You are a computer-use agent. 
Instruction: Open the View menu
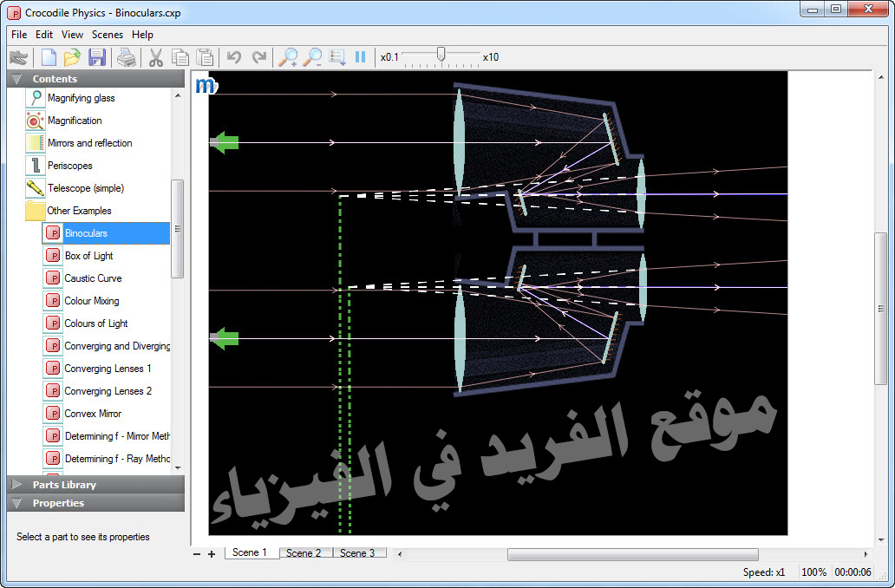(x=72, y=34)
